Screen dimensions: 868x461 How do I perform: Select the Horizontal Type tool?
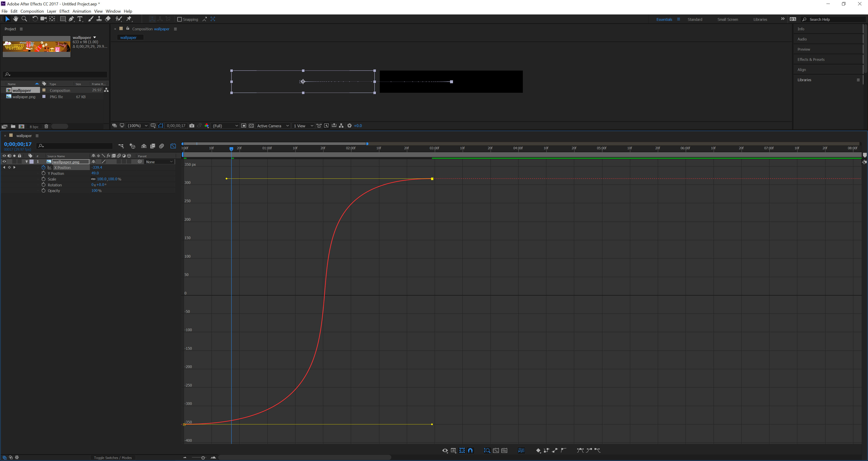(80, 19)
